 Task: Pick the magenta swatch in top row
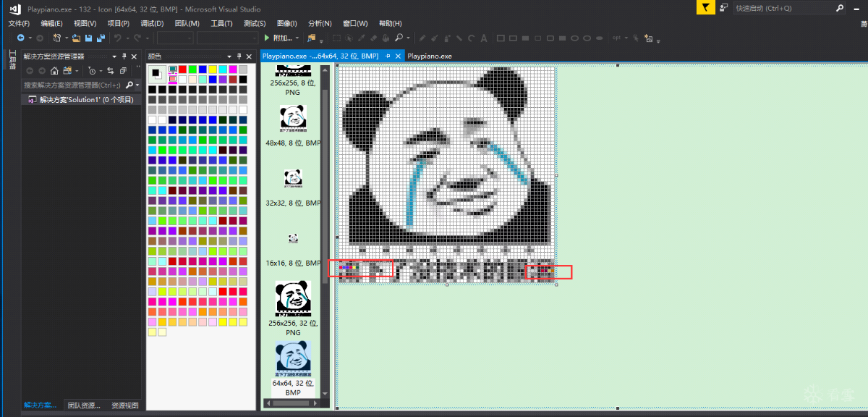(233, 69)
